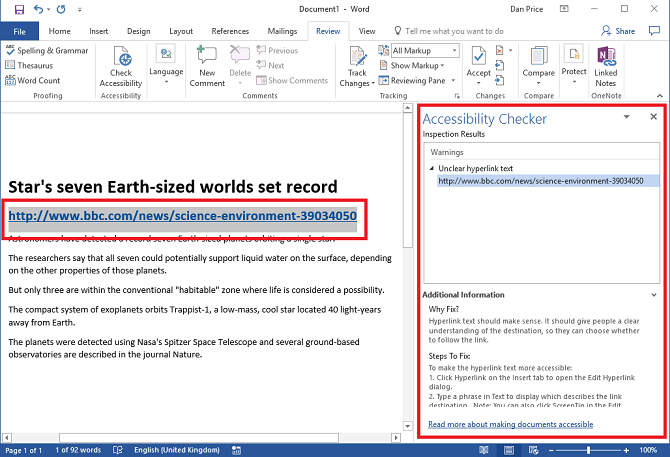The height and width of the screenshot is (457, 670).
Task: Switch to the Design tab
Action: tap(138, 31)
